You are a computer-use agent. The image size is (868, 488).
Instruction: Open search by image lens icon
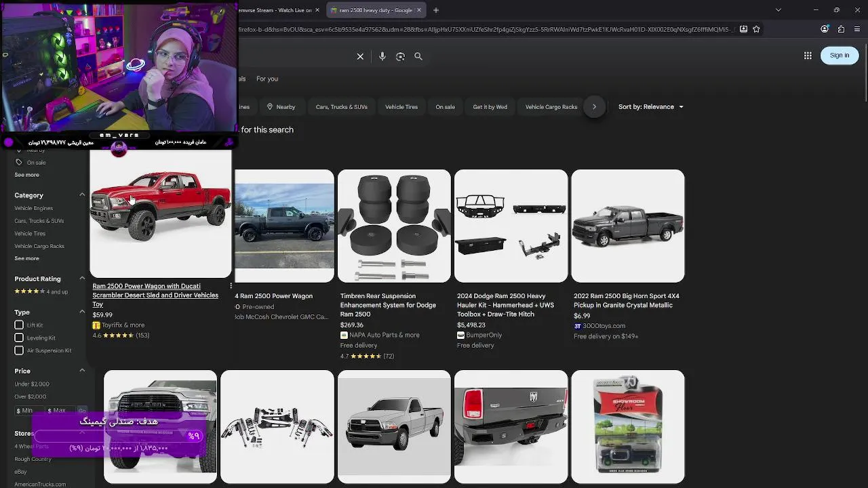(x=400, y=56)
